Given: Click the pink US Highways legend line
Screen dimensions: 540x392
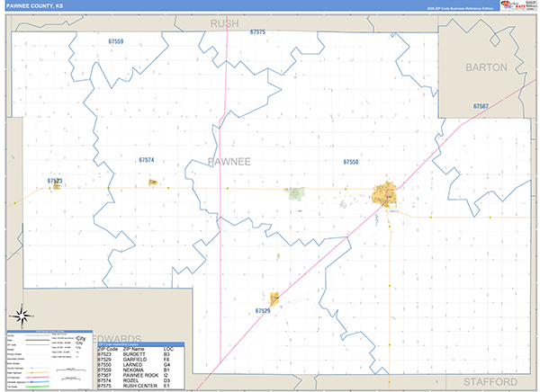Looking at the screenshot, I should [x=38, y=378].
